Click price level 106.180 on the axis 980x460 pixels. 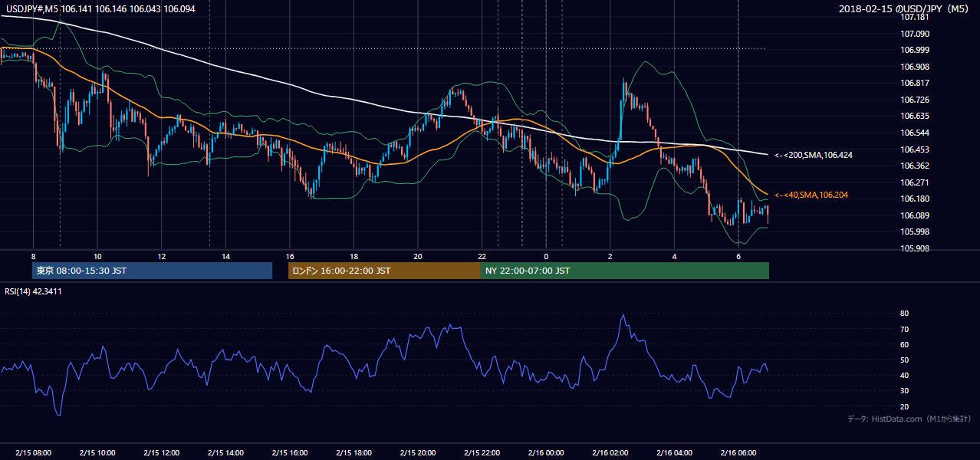point(914,199)
